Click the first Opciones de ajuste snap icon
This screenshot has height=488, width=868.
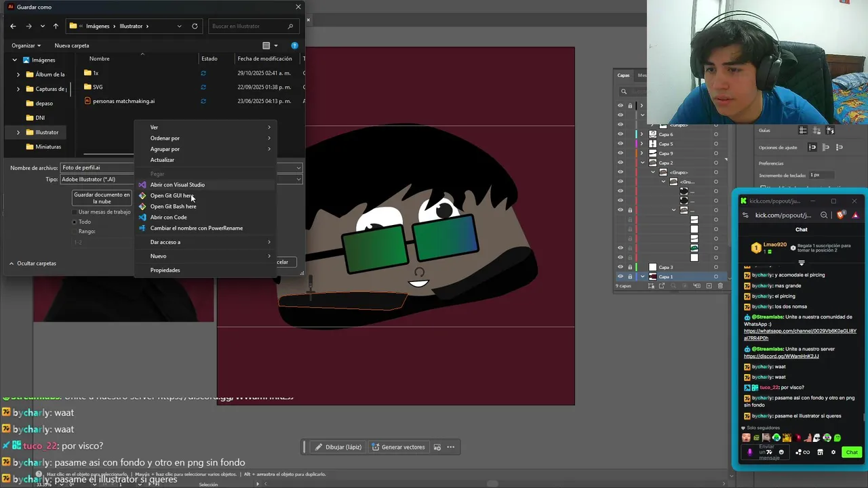pos(812,147)
